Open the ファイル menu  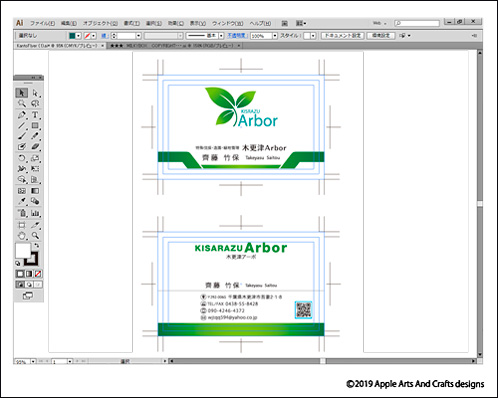point(43,23)
